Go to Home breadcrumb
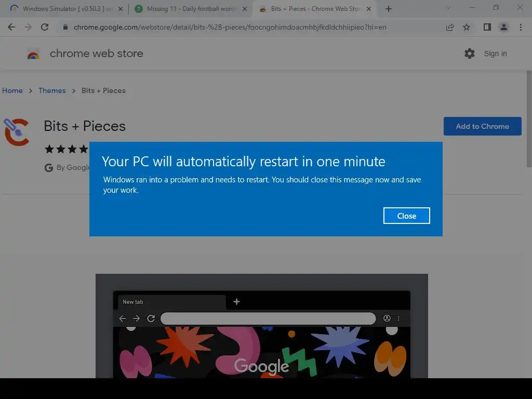Image resolution: width=532 pixels, height=399 pixels. pyautogui.click(x=12, y=90)
